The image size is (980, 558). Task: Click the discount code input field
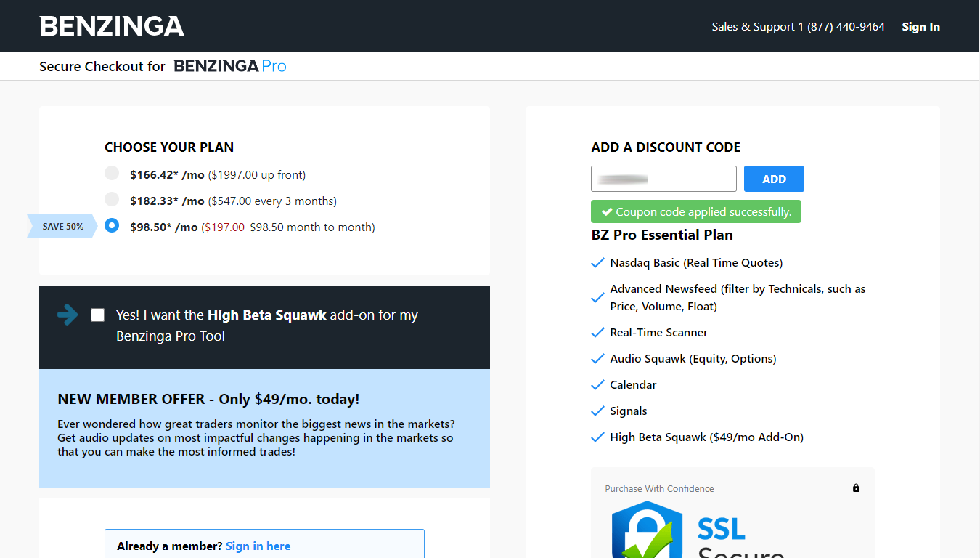pyautogui.click(x=663, y=178)
